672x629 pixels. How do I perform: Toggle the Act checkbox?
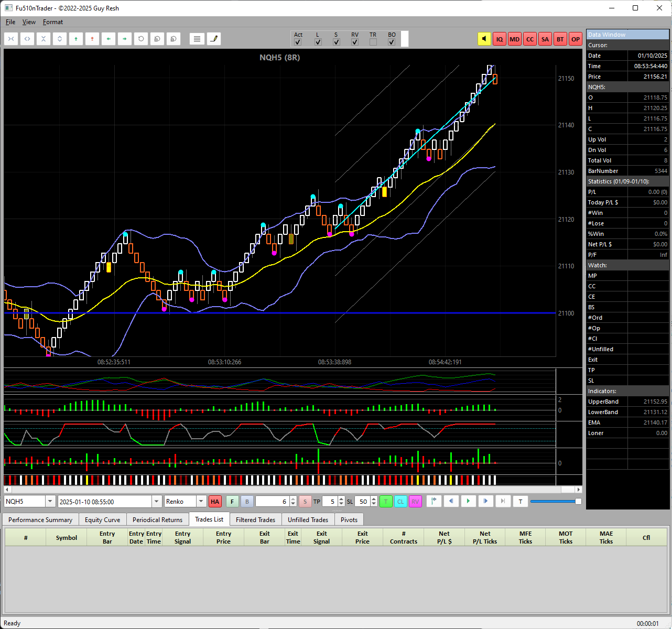[x=298, y=42]
